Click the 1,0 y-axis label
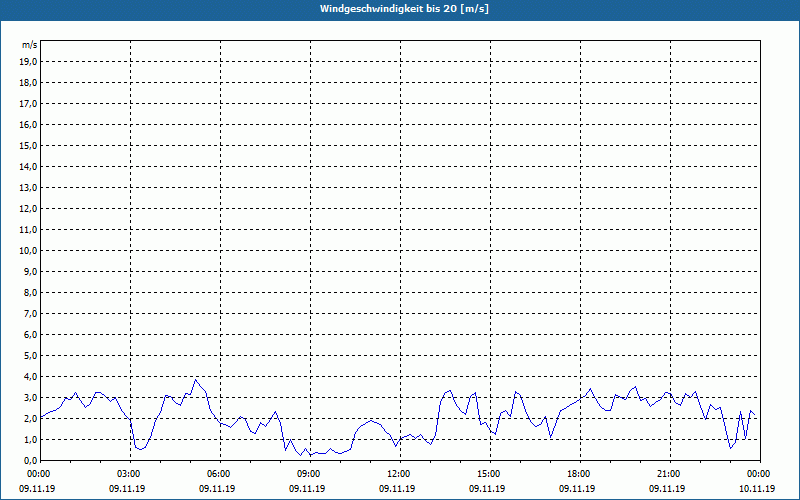Viewport: 800px width, 500px height. pyautogui.click(x=33, y=440)
